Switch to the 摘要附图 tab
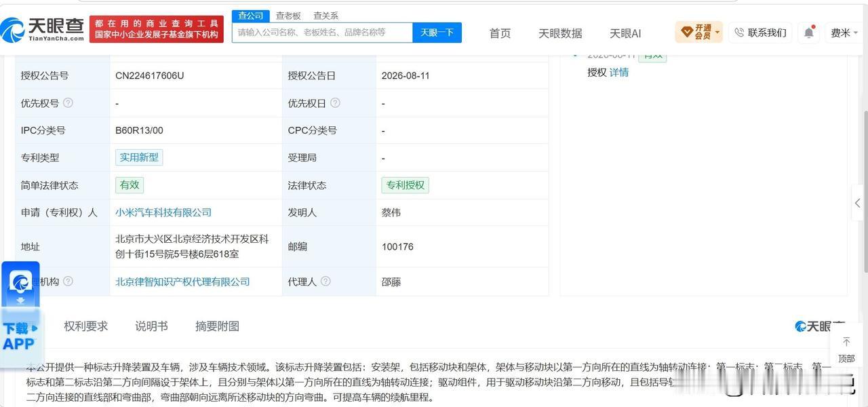The image size is (868, 407). pos(217,326)
